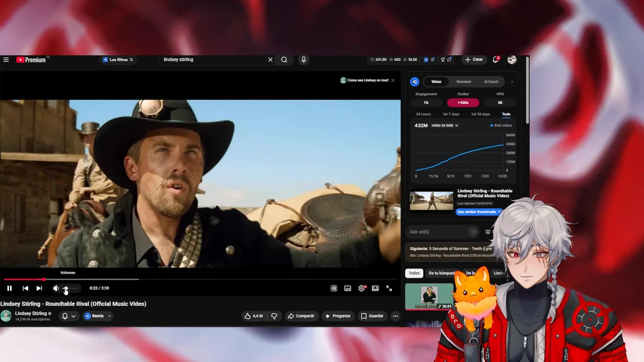Toggle theater mode
Viewport: 644px width, 362px height.
click(375, 288)
